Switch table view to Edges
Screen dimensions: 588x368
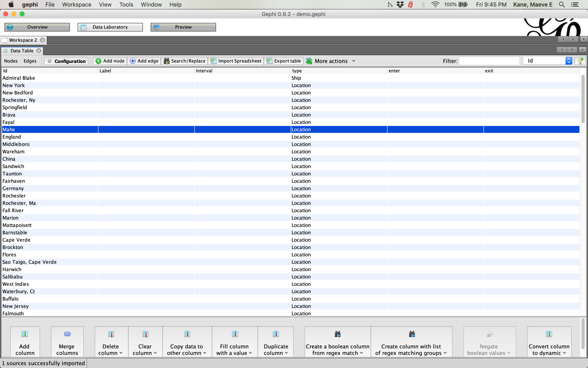tap(30, 61)
